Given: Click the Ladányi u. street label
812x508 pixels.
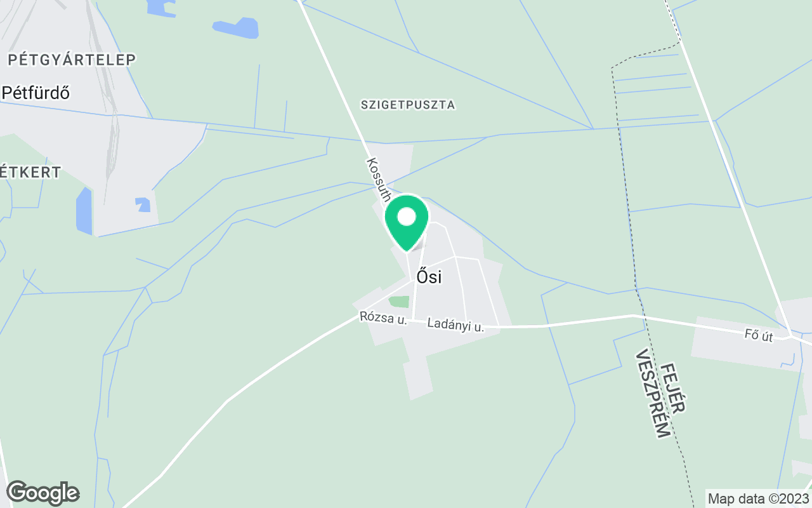Looking at the screenshot, I should (455, 324).
